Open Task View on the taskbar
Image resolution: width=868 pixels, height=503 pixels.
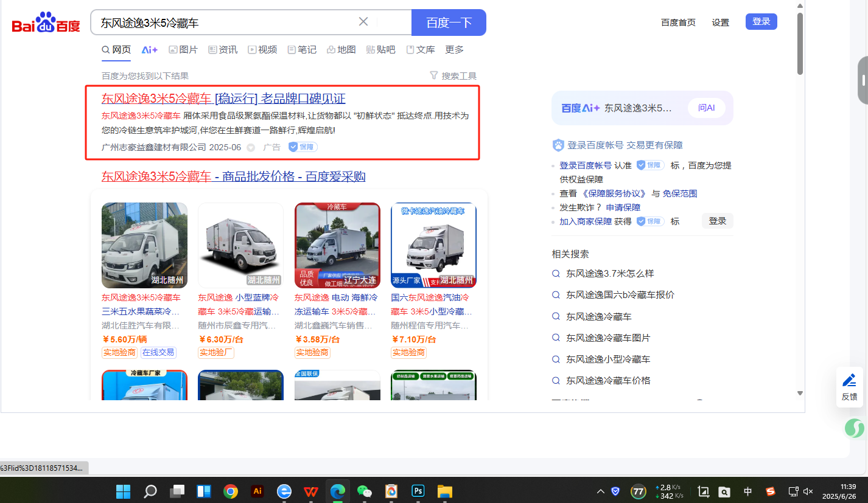pos(177,491)
